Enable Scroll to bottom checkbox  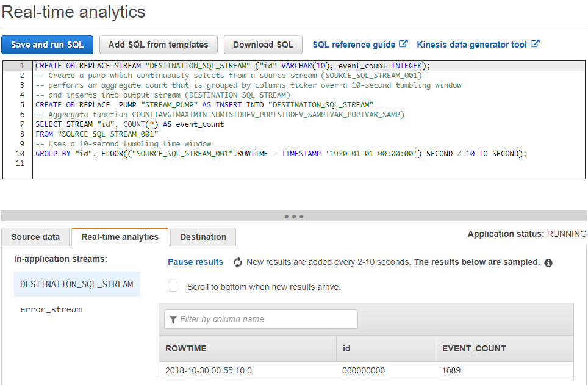(x=173, y=287)
